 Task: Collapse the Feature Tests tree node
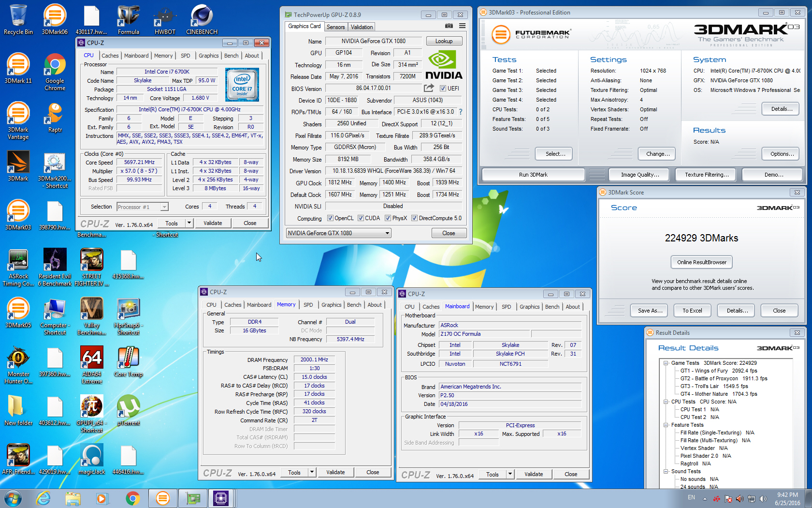coord(666,425)
